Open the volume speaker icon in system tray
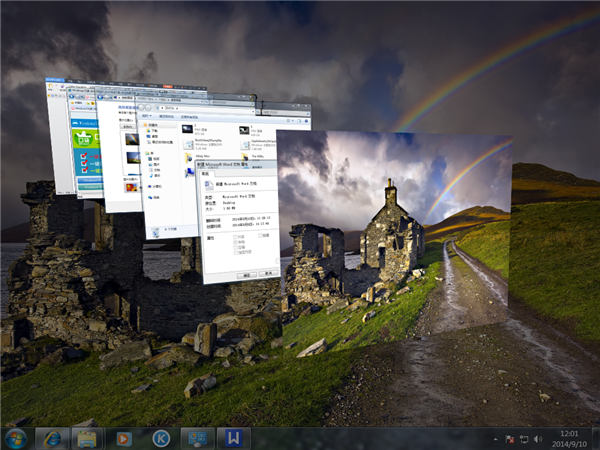This screenshot has height=450, width=600. 538,438
